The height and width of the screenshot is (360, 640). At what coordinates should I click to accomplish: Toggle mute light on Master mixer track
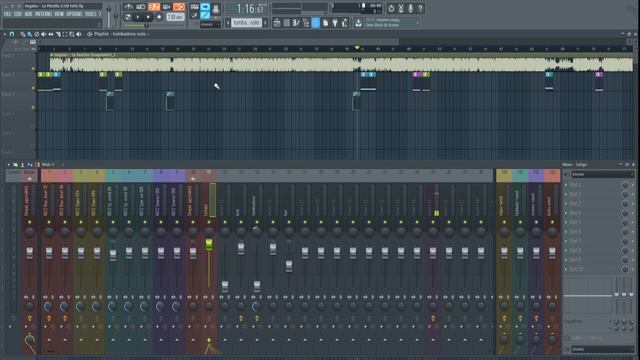click(x=29, y=222)
